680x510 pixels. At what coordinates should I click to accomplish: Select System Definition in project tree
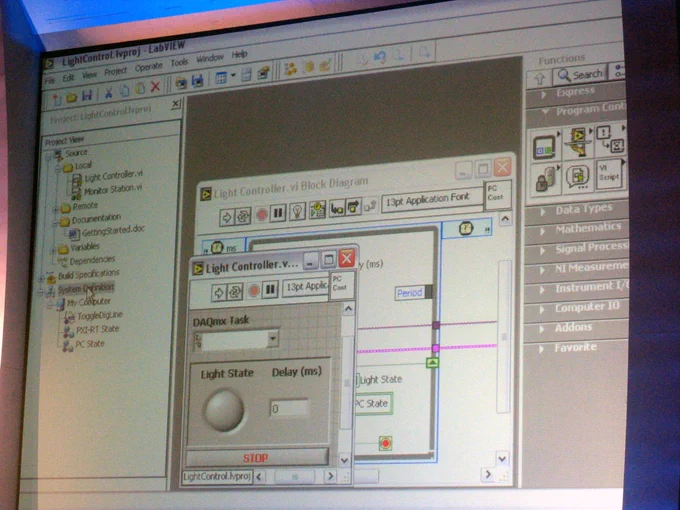[86, 288]
